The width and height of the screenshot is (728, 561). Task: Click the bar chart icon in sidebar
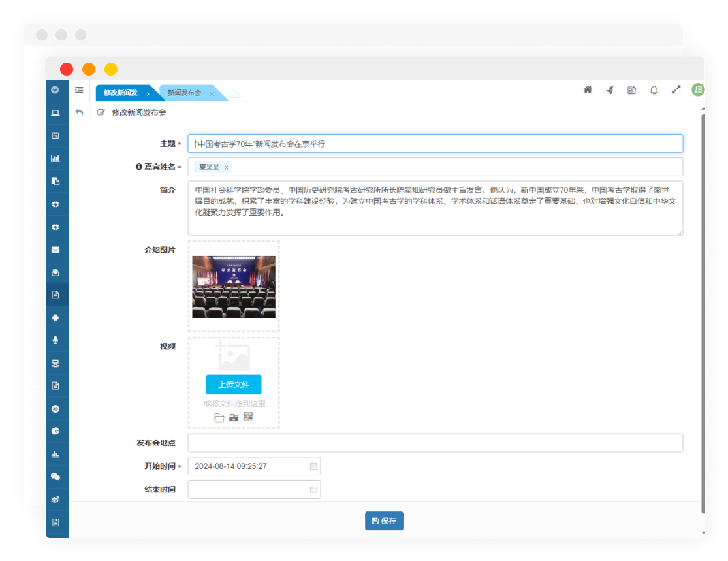(55, 158)
